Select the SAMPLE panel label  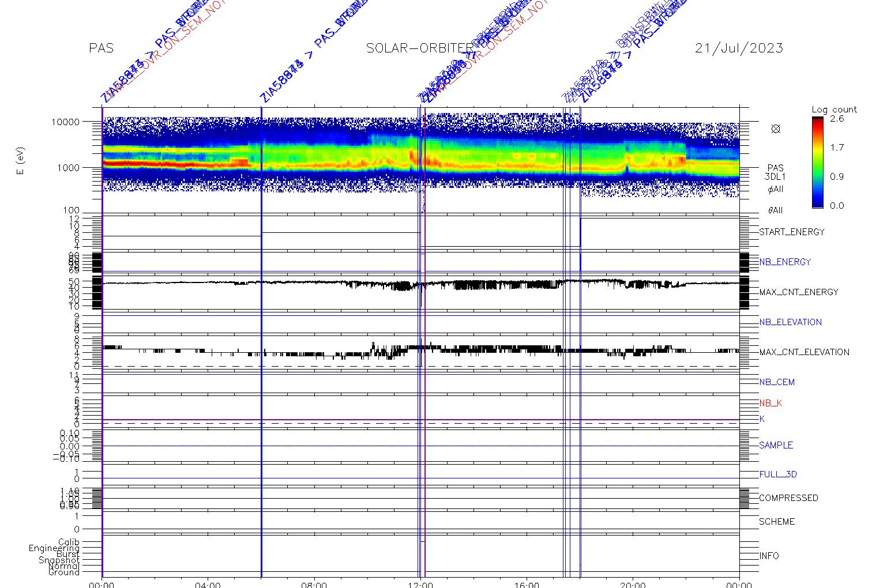click(776, 446)
